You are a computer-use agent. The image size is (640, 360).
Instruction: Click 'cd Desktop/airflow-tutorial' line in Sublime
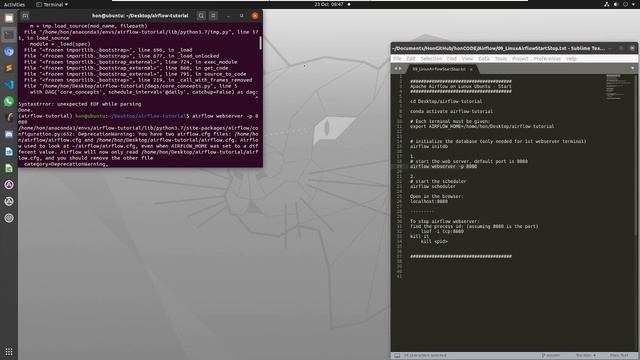point(446,101)
